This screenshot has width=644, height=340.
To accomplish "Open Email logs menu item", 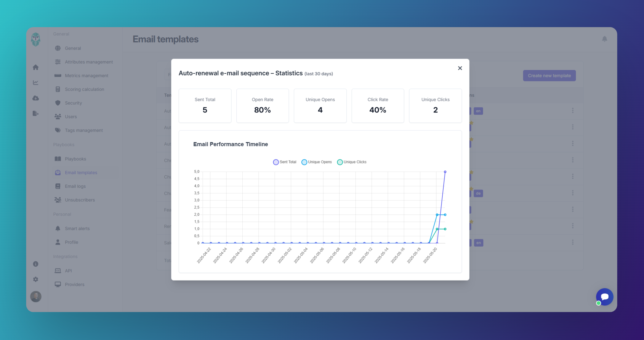I will (x=75, y=186).
